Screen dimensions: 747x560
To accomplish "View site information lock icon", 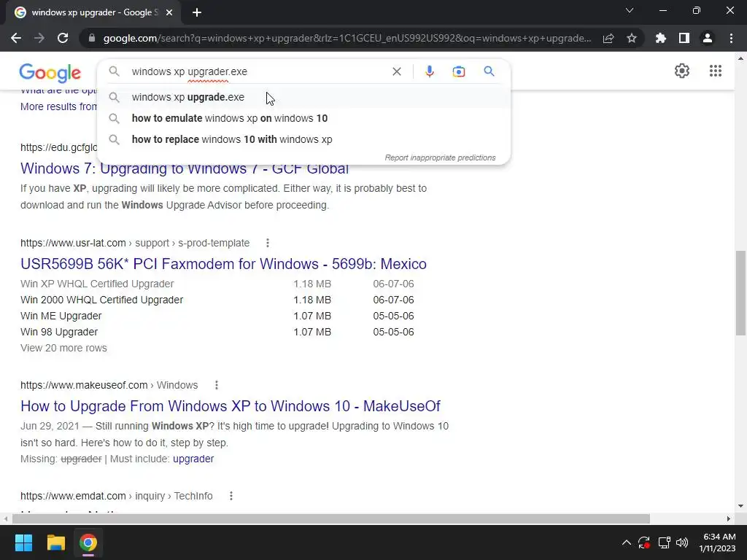I will (92, 38).
